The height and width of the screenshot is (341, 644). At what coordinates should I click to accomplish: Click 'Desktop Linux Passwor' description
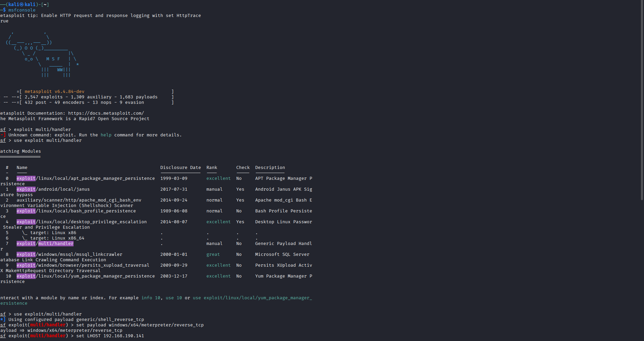click(x=284, y=222)
